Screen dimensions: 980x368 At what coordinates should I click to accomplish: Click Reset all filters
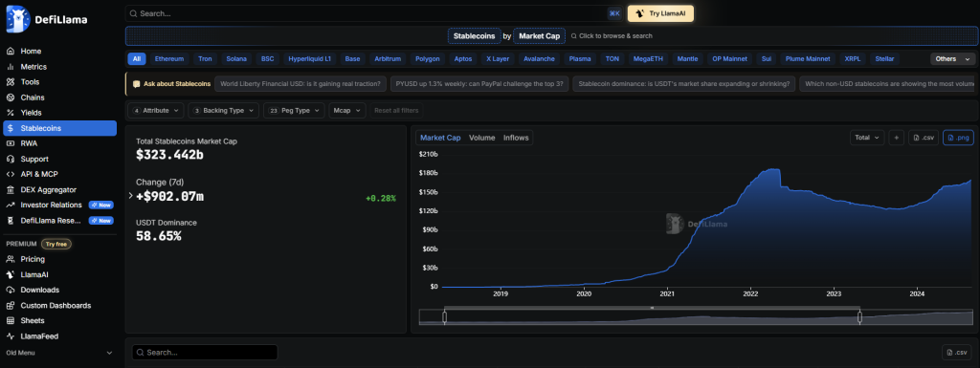click(396, 111)
